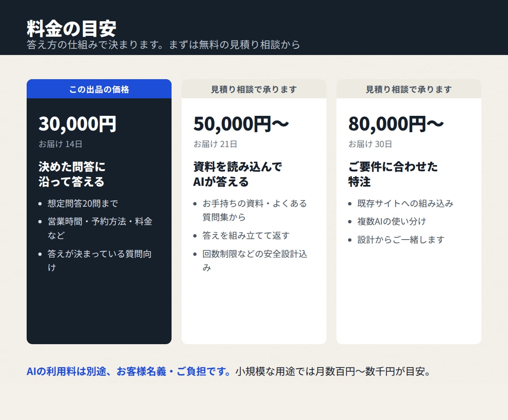Click the 80,000円〜 price
This screenshot has width=508, height=420.
(396, 124)
